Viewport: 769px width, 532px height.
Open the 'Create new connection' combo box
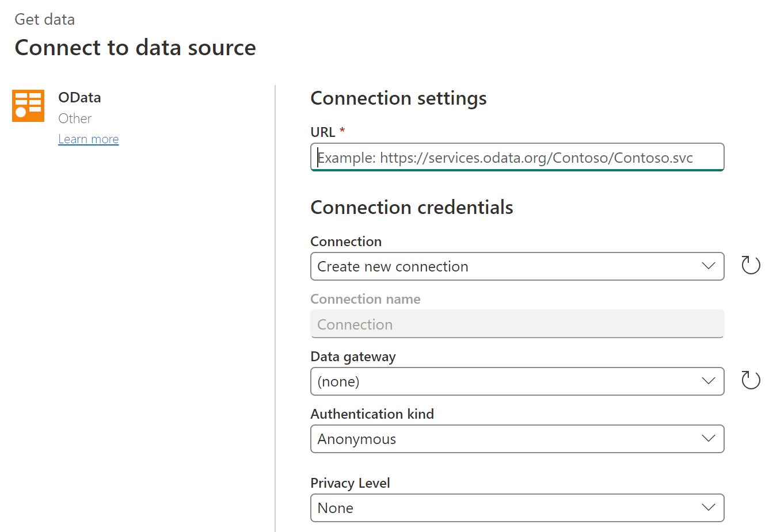coord(507,266)
